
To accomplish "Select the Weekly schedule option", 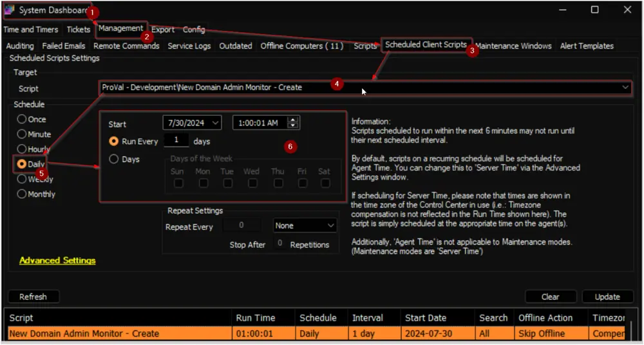I will tap(35, 179).
